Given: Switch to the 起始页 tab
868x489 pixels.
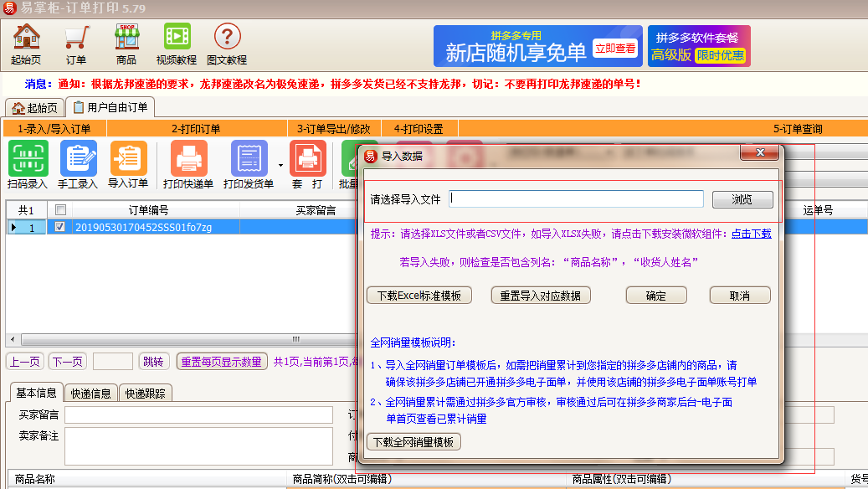Looking at the screenshot, I should point(35,107).
